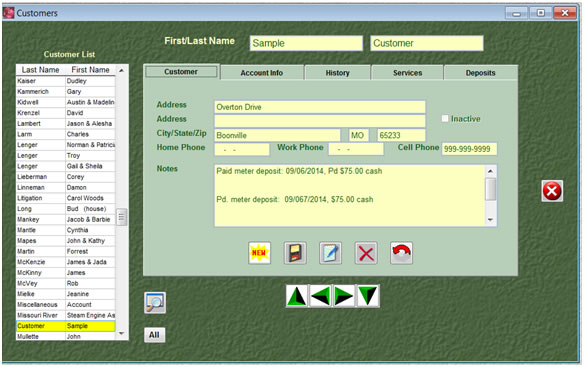Click the Customers window title icon
The width and height of the screenshot is (584, 367).
[9, 13]
